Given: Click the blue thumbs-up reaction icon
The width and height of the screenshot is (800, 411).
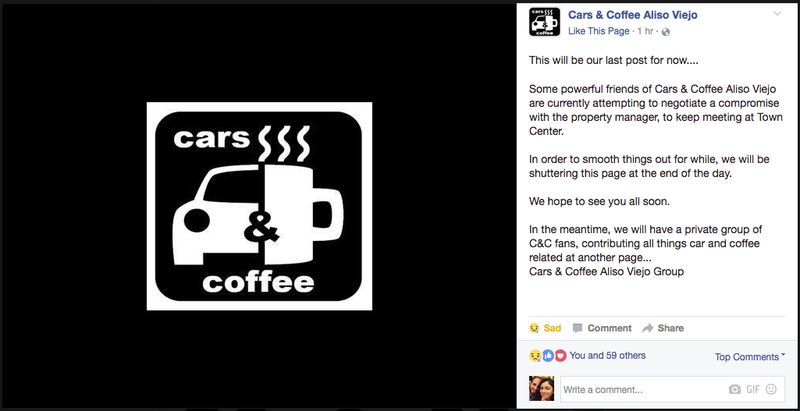Looking at the screenshot, I should [548, 355].
